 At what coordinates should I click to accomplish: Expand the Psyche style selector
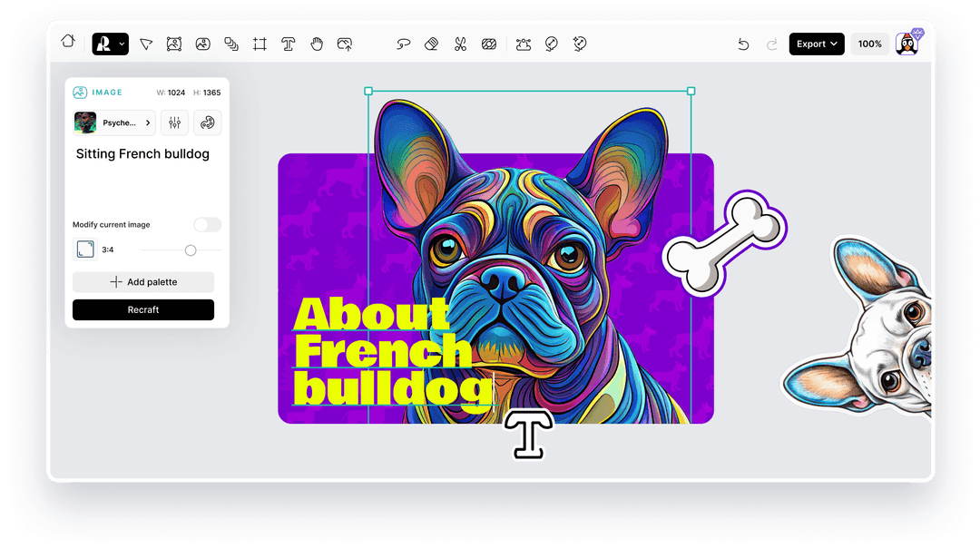point(113,122)
